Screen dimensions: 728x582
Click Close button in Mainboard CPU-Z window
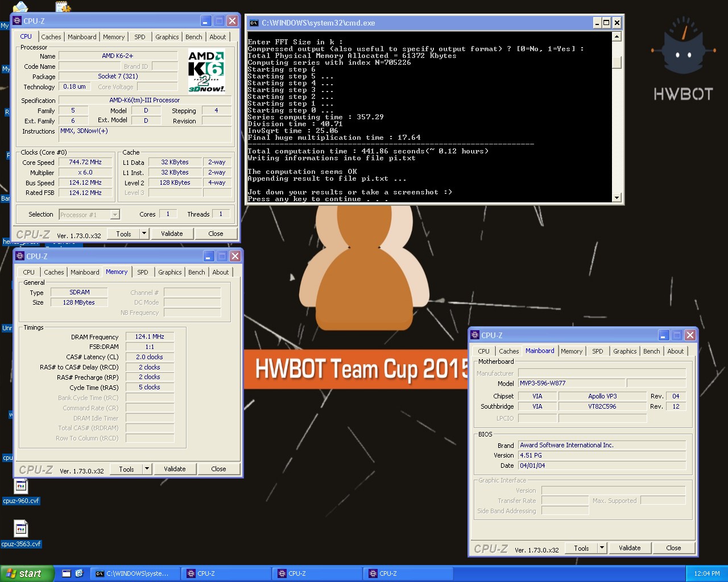coord(673,548)
